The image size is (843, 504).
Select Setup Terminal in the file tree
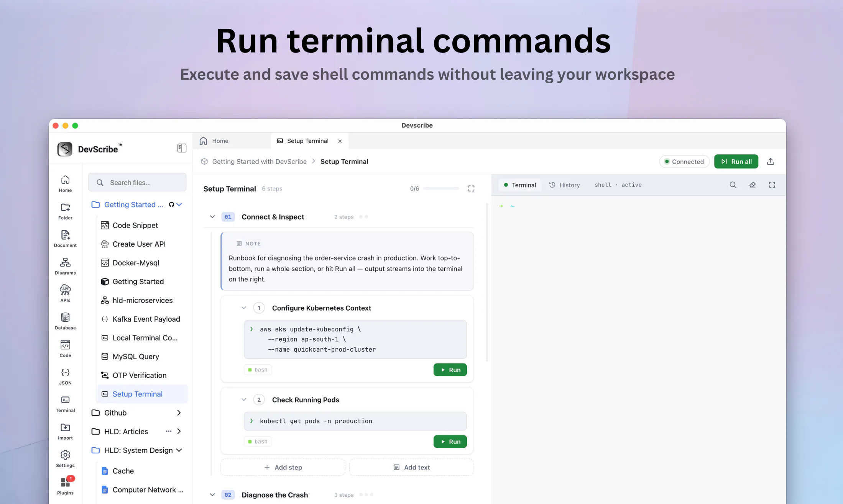(x=142, y=394)
